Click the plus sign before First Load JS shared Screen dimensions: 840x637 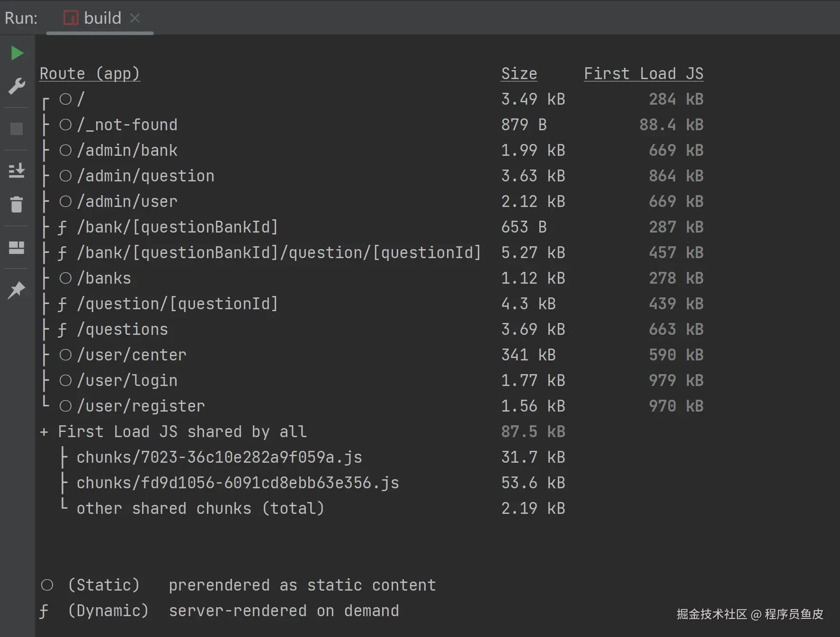pos(44,432)
